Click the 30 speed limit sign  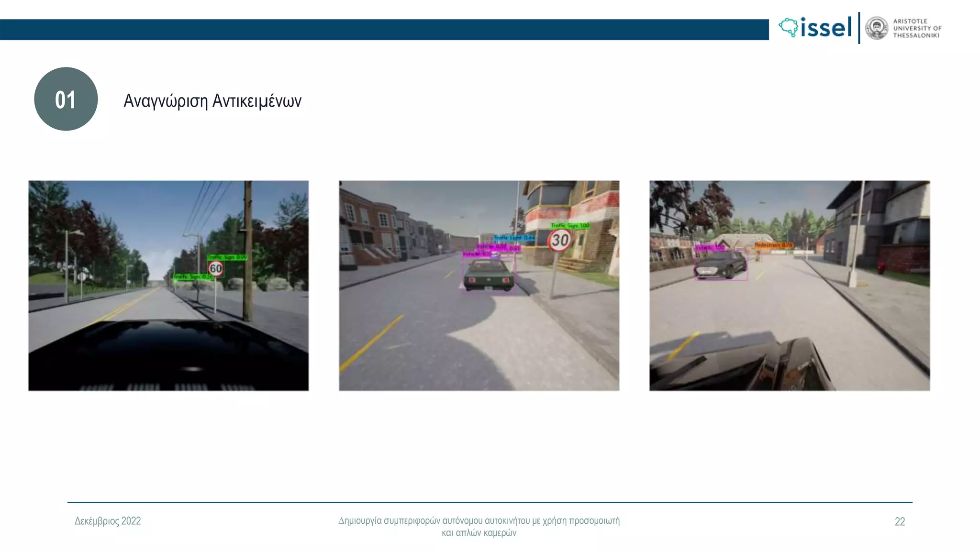[559, 240]
